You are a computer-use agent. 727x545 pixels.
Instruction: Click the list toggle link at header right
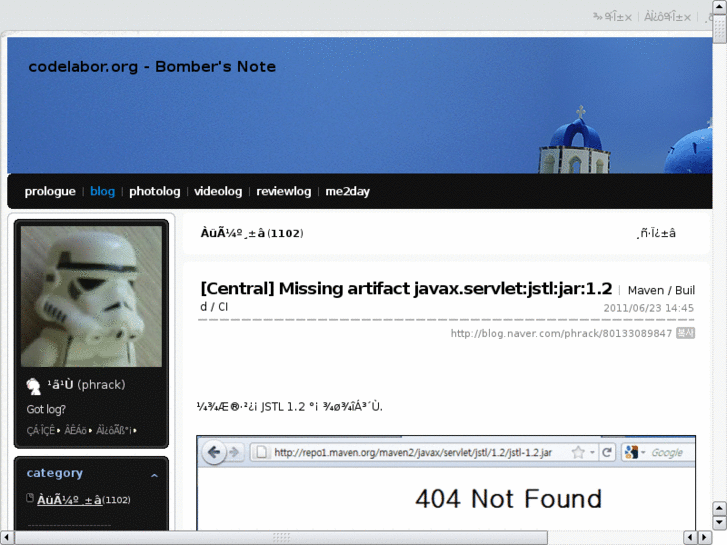656,233
